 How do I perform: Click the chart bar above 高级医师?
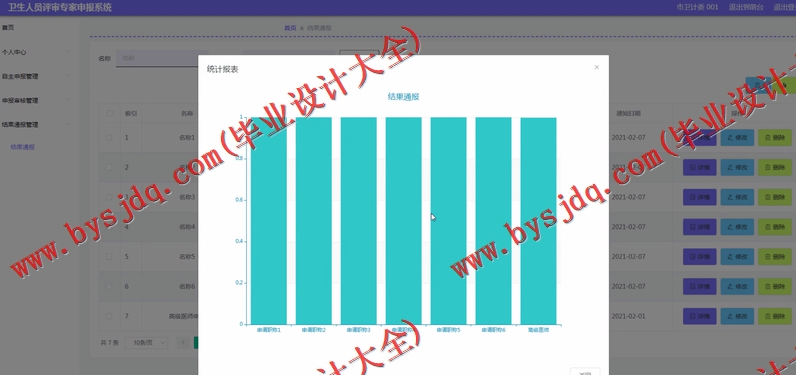coord(539,221)
